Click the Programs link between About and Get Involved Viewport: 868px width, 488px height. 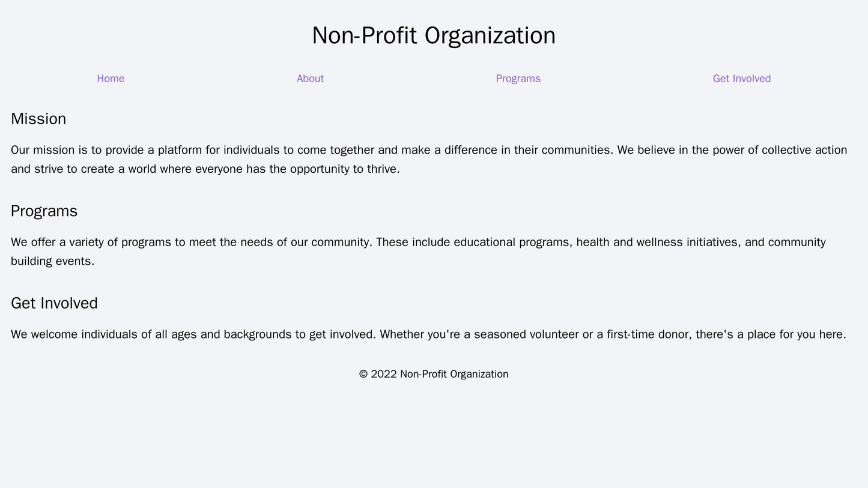tap(517, 78)
